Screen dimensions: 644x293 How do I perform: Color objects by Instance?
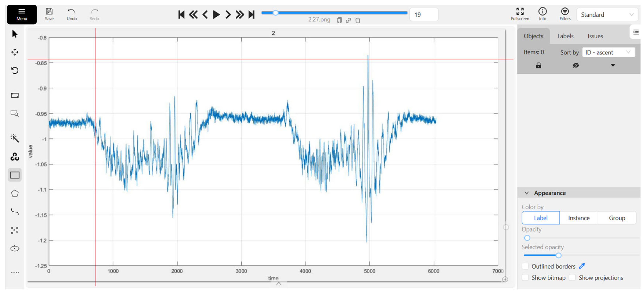click(x=578, y=218)
